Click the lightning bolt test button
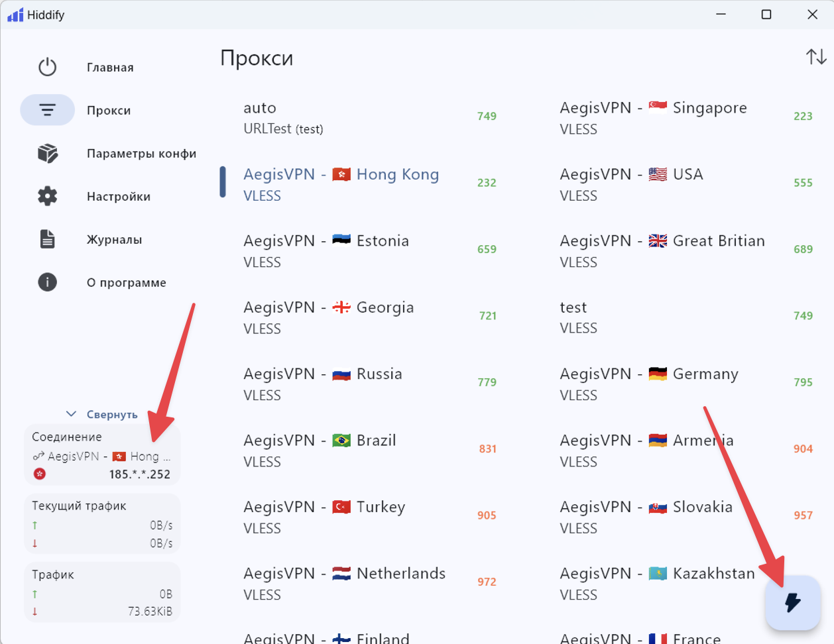 (793, 602)
